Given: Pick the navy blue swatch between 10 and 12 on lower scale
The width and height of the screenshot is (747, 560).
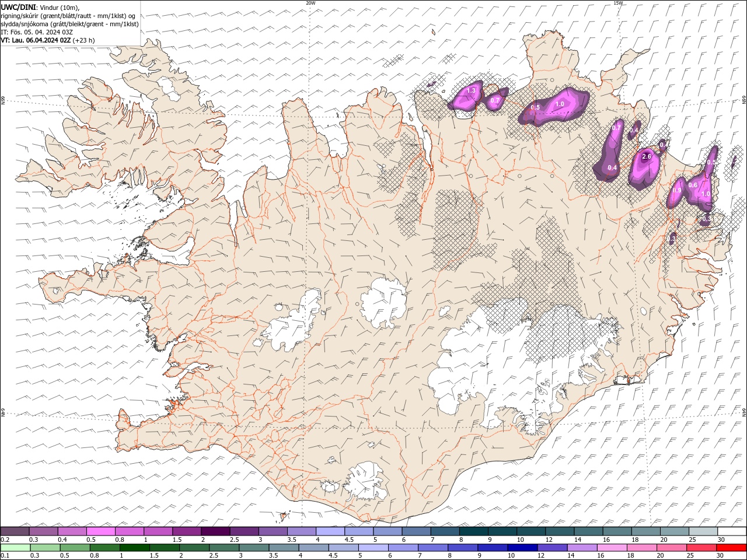Looking at the screenshot, I should tap(522, 548).
